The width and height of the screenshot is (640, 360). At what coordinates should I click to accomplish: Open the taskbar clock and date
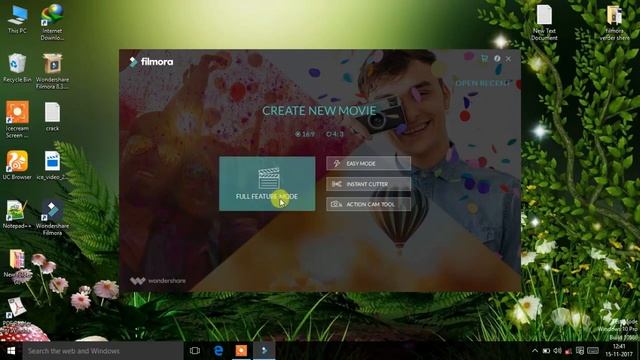[x=619, y=351]
